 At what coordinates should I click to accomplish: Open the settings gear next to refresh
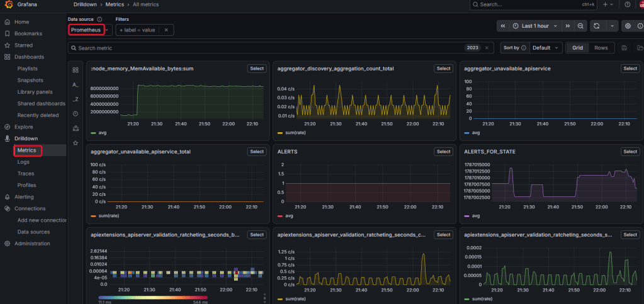[628, 26]
